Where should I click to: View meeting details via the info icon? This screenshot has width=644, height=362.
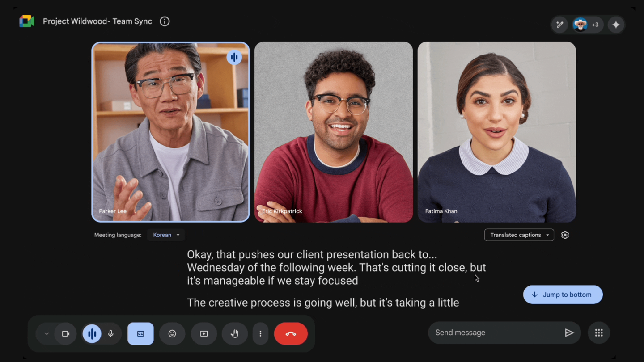point(165,21)
